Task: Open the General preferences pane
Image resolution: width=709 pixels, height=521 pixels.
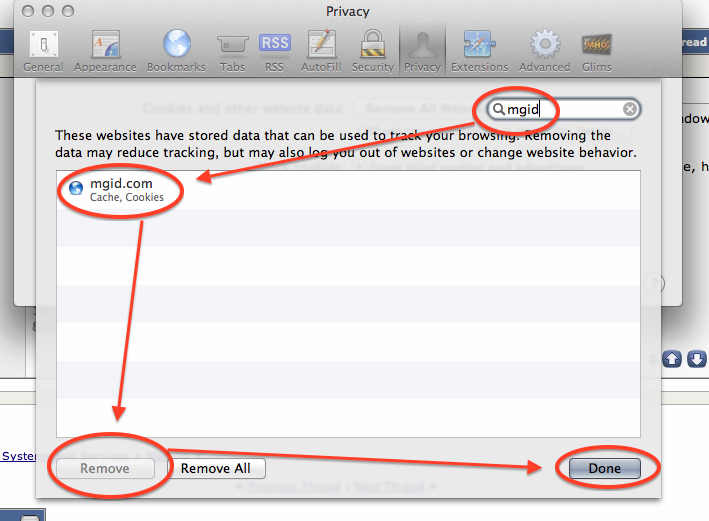Action: (x=43, y=51)
